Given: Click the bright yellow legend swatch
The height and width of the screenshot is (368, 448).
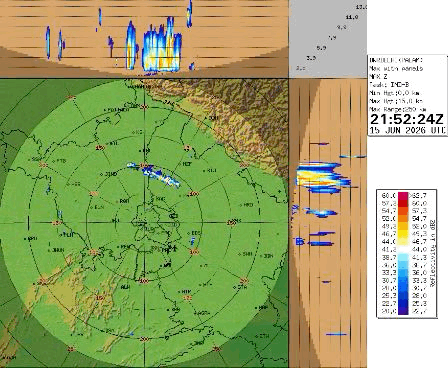Looking at the screenshot, I should coord(402,234).
